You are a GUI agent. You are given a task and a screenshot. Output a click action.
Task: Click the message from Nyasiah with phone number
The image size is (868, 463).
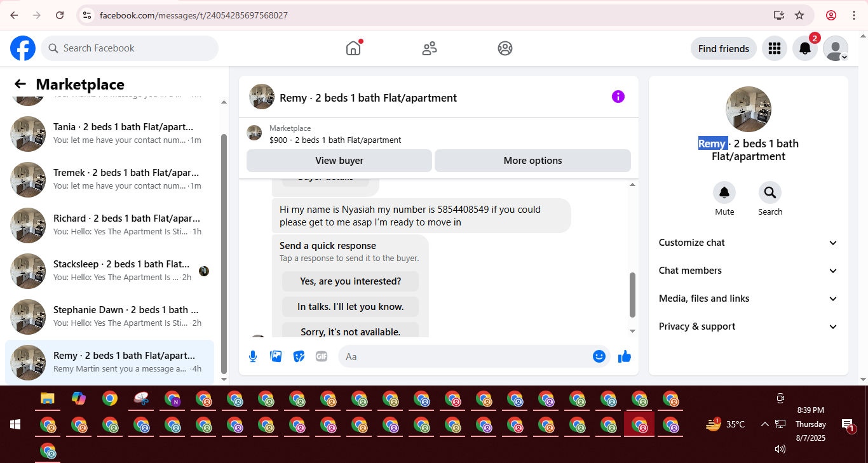click(x=421, y=215)
